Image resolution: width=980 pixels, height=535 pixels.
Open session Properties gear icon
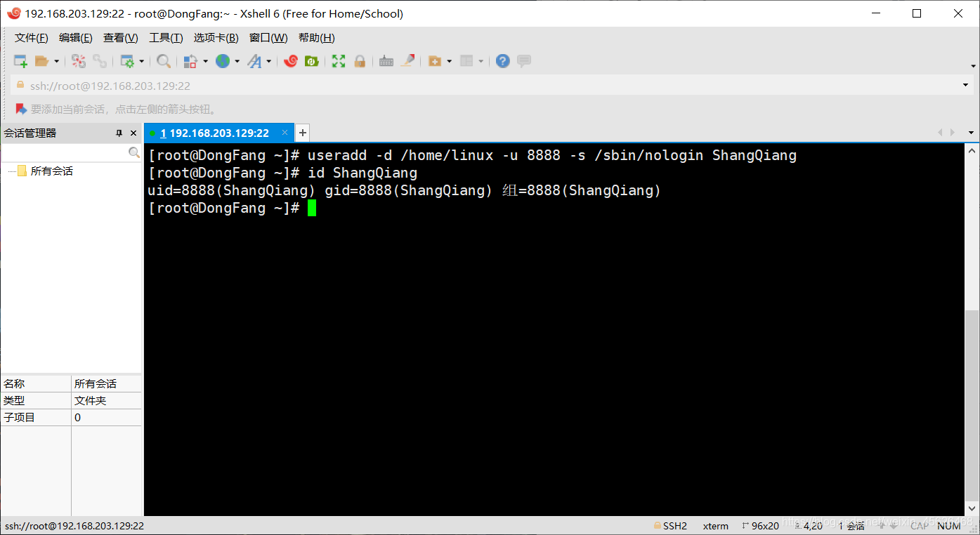point(127,61)
